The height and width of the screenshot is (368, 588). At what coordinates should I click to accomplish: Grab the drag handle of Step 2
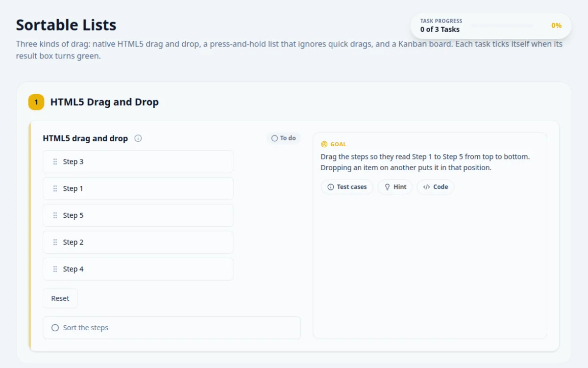(x=55, y=242)
